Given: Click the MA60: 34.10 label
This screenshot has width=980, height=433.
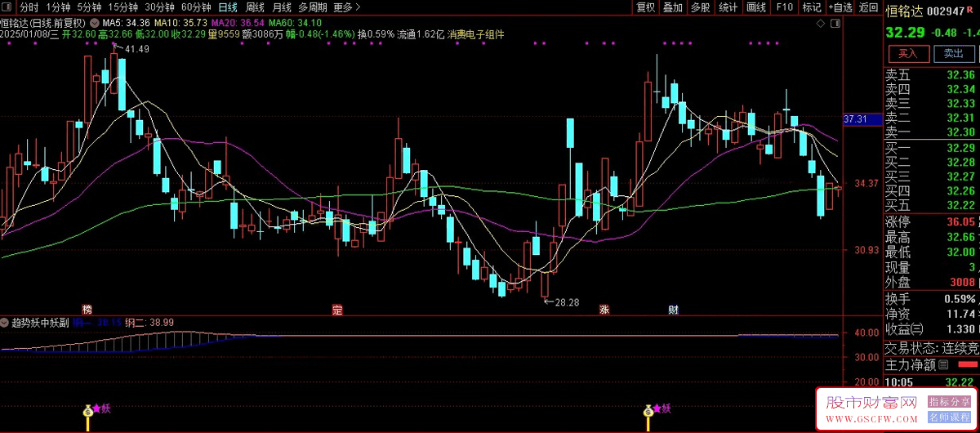Looking at the screenshot, I should point(295,23).
